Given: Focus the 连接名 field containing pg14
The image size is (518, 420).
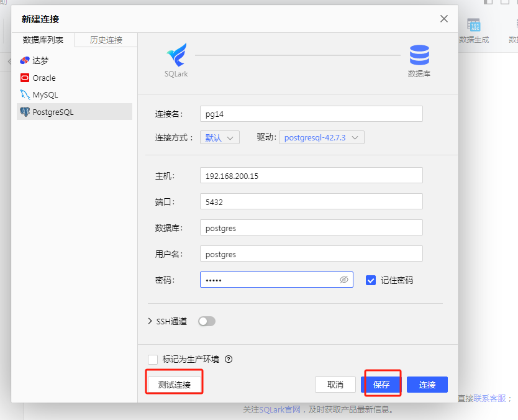Looking at the screenshot, I should (311, 114).
